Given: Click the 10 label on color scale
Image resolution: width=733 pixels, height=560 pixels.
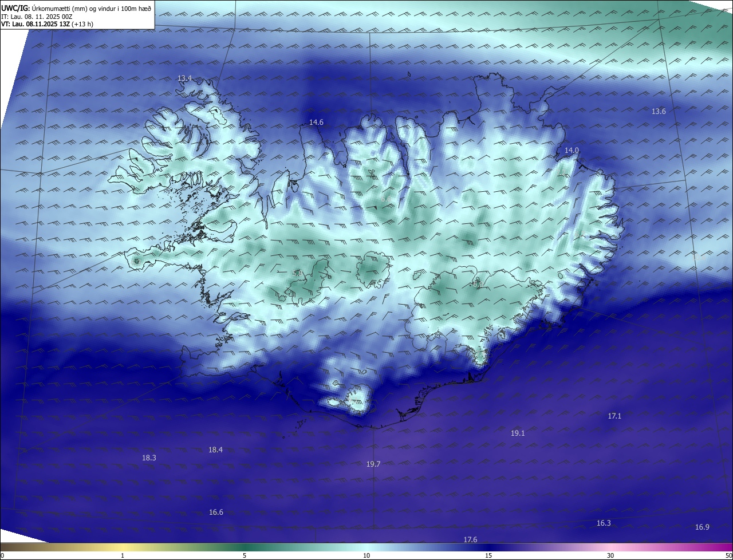Looking at the screenshot, I should point(366,555).
